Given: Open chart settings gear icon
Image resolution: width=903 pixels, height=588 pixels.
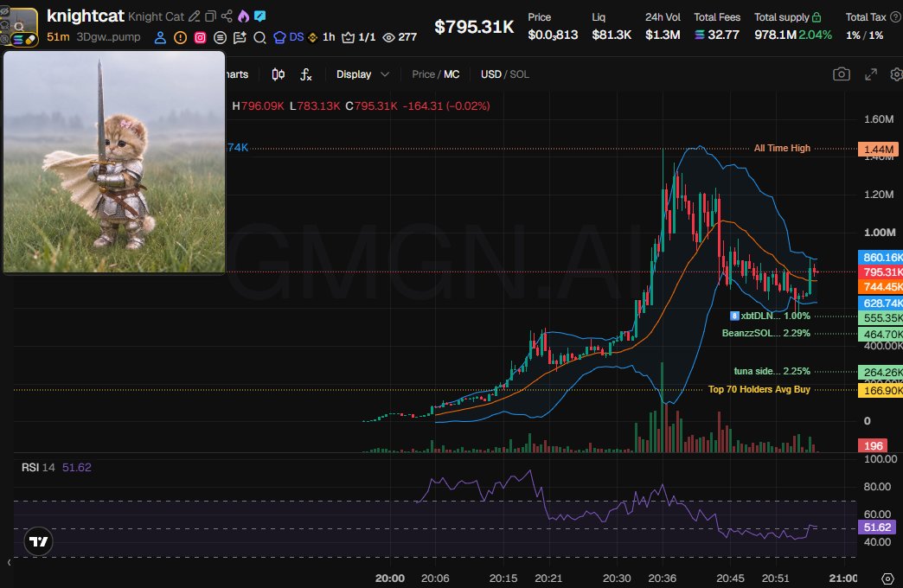Looking at the screenshot, I should (x=896, y=74).
